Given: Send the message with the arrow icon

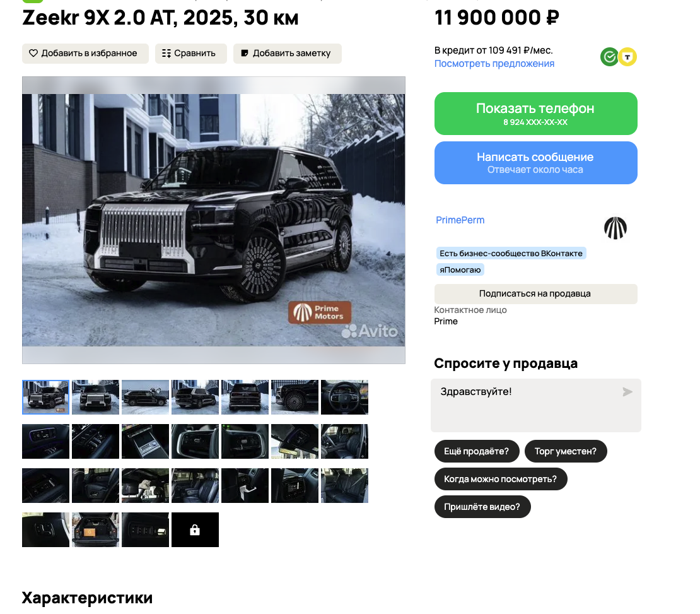Looking at the screenshot, I should 627,392.
